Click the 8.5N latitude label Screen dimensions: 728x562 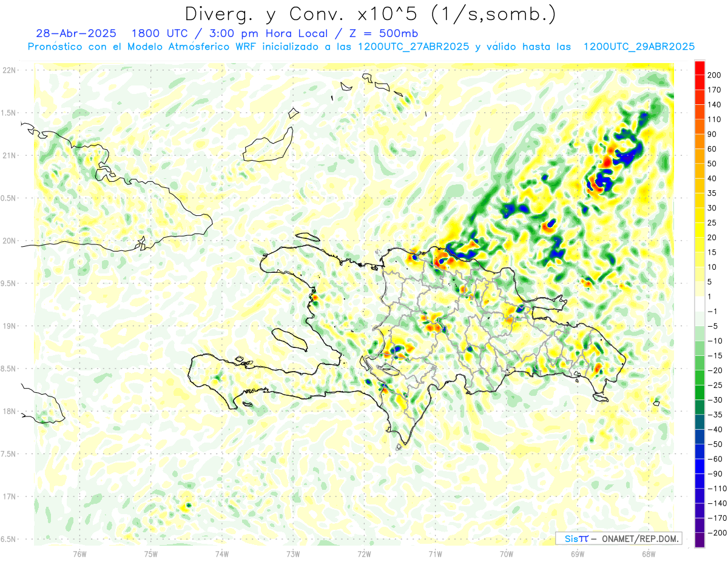pyautogui.click(x=9, y=369)
